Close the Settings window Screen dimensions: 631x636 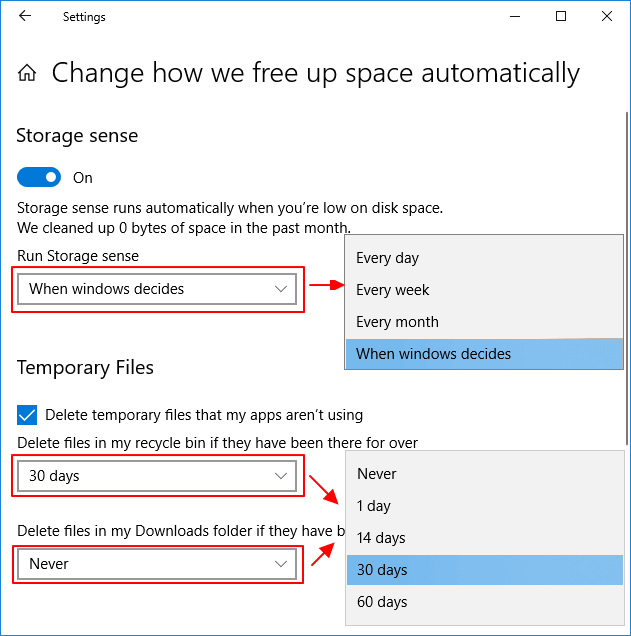(607, 16)
